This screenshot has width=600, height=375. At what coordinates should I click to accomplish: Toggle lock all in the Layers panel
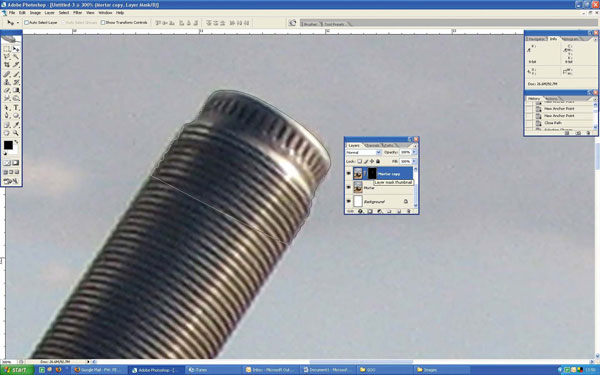pos(378,161)
